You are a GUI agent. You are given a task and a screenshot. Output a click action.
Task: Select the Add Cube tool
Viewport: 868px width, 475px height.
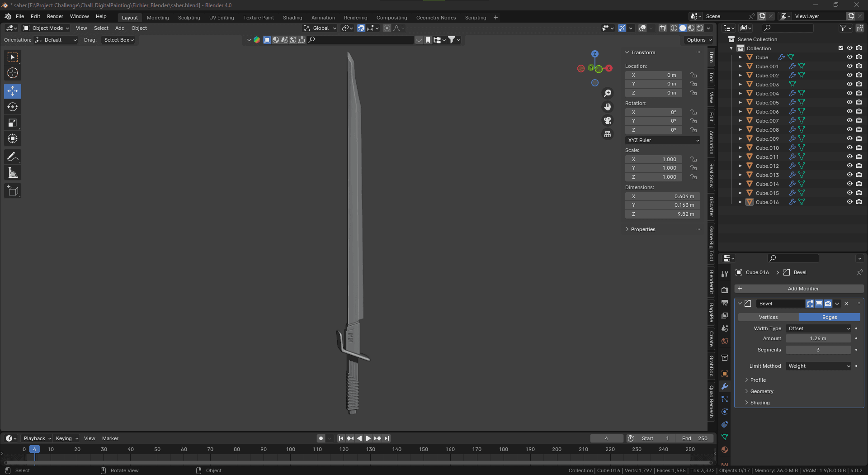(x=13, y=191)
